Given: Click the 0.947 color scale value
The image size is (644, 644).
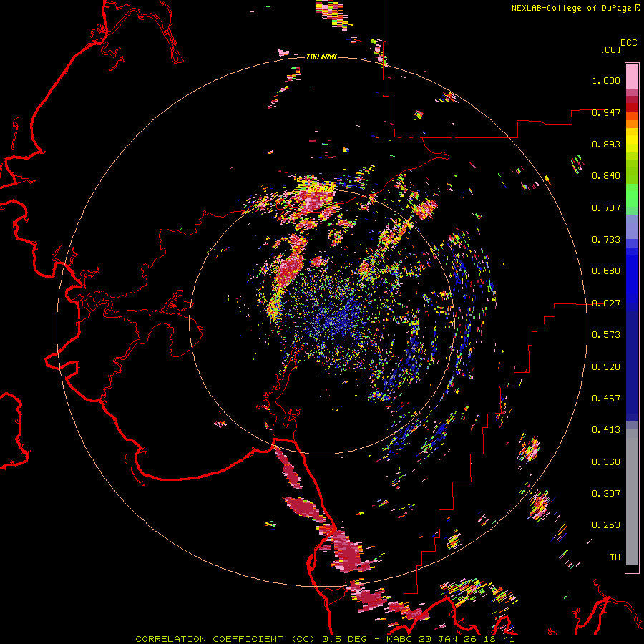Looking at the screenshot, I should coord(606,112).
